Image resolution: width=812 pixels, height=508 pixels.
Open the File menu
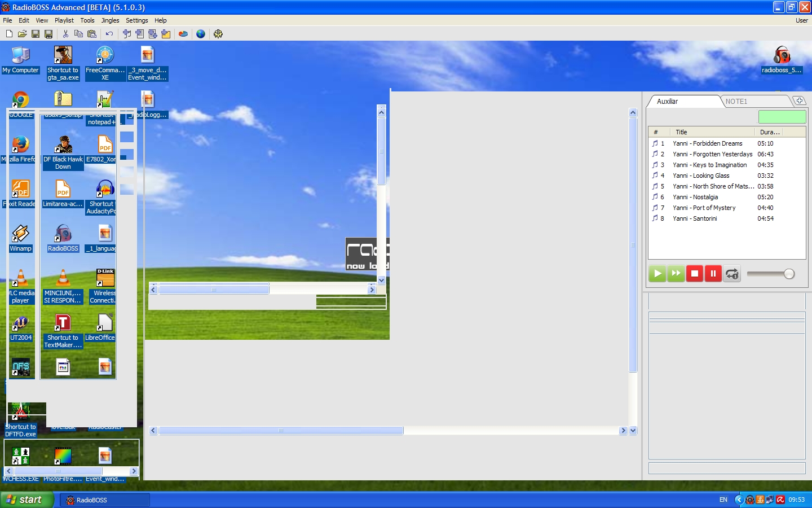[7, 20]
